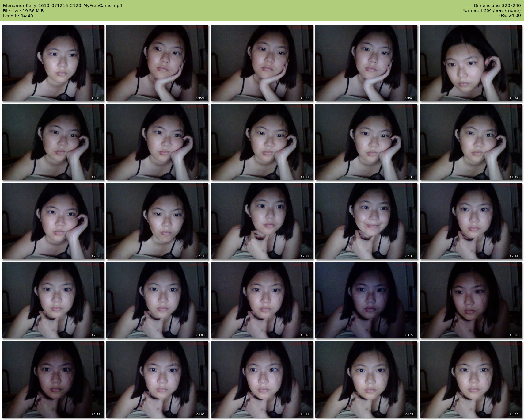Click the frame at 01:16
The width and height of the screenshot is (524, 420).
pos(157,142)
